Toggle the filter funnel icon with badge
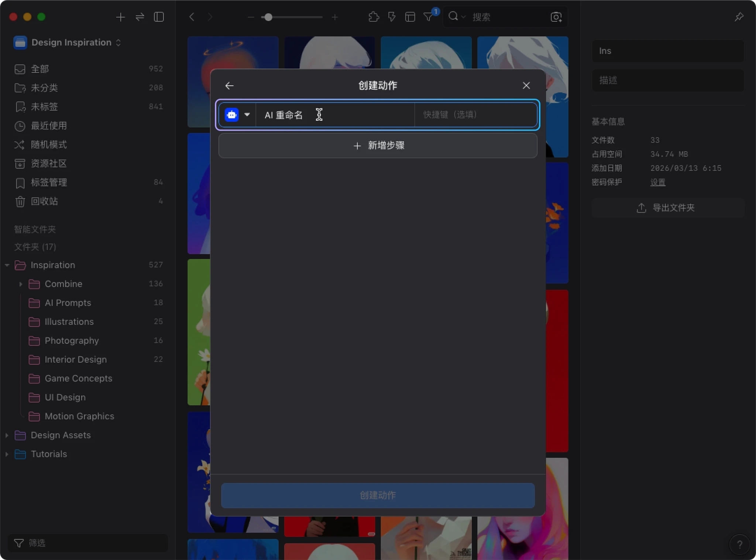The image size is (756, 560). (x=428, y=17)
